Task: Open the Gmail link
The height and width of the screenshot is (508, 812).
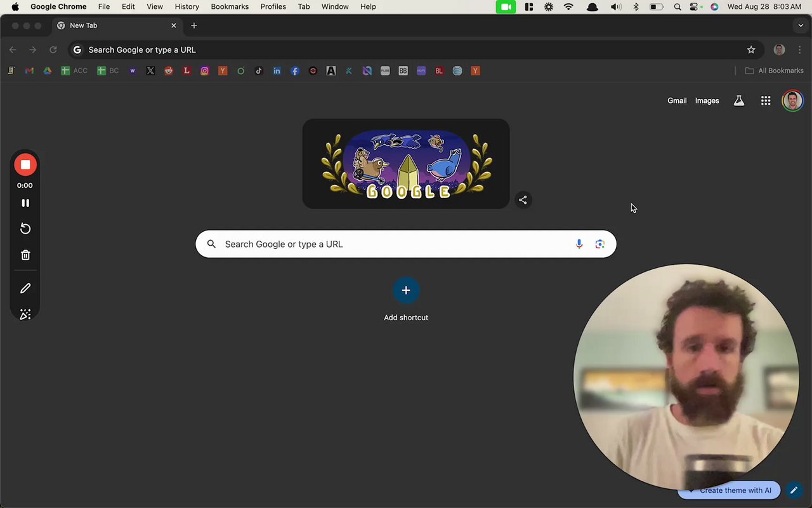Action: pyautogui.click(x=677, y=100)
